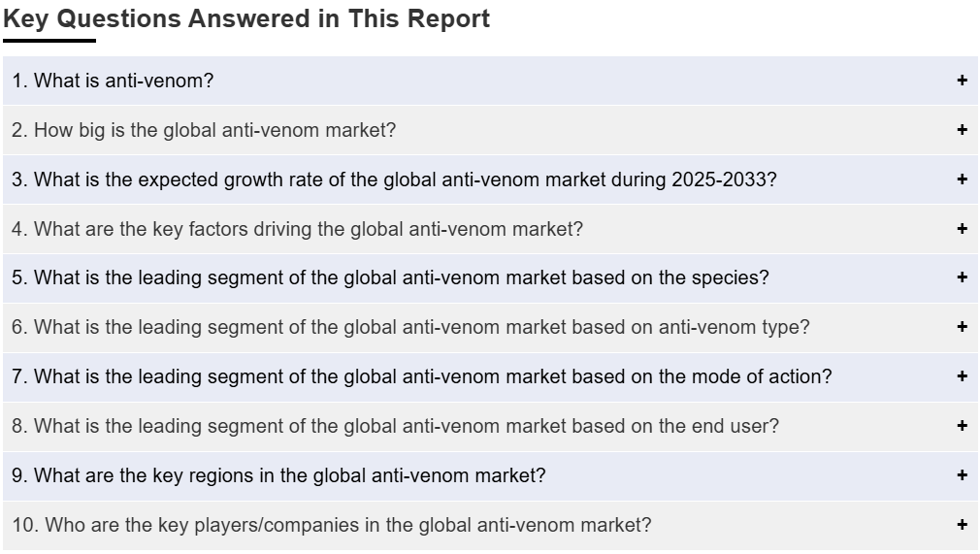The width and height of the screenshot is (980, 554).
Task: Expand plus icon for species segment question
Action: [962, 277]
